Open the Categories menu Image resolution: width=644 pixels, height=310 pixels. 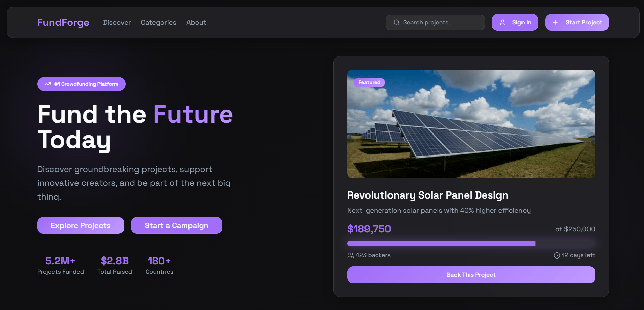[x=158, y=23]
